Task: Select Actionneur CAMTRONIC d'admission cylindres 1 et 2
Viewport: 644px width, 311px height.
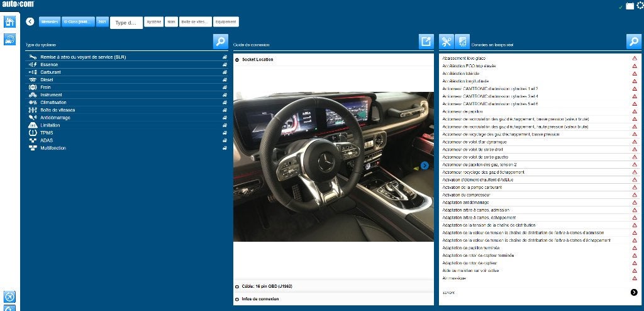Action: click(x=540, y=89)
